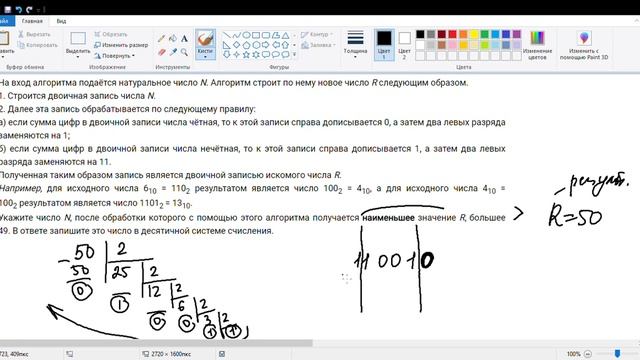This screenshot has width=640, height=360.
Task: Choose the Six-point star shape
Action: pos(256,54)
